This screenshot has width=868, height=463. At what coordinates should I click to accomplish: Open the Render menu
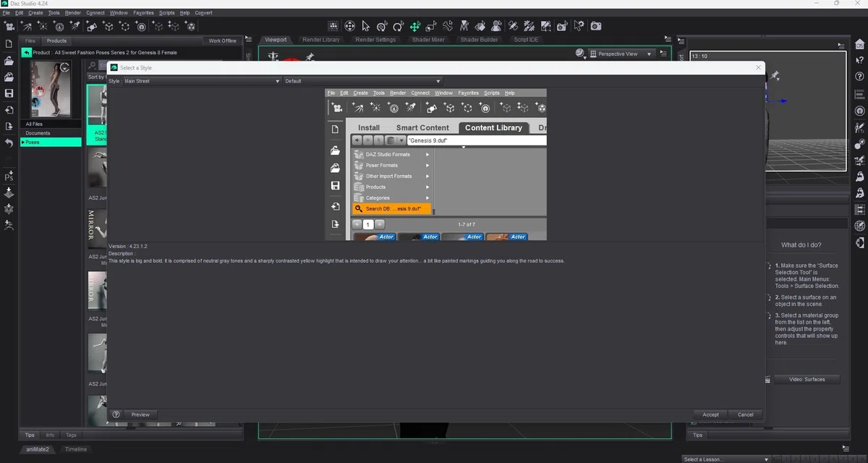[73, 12]
